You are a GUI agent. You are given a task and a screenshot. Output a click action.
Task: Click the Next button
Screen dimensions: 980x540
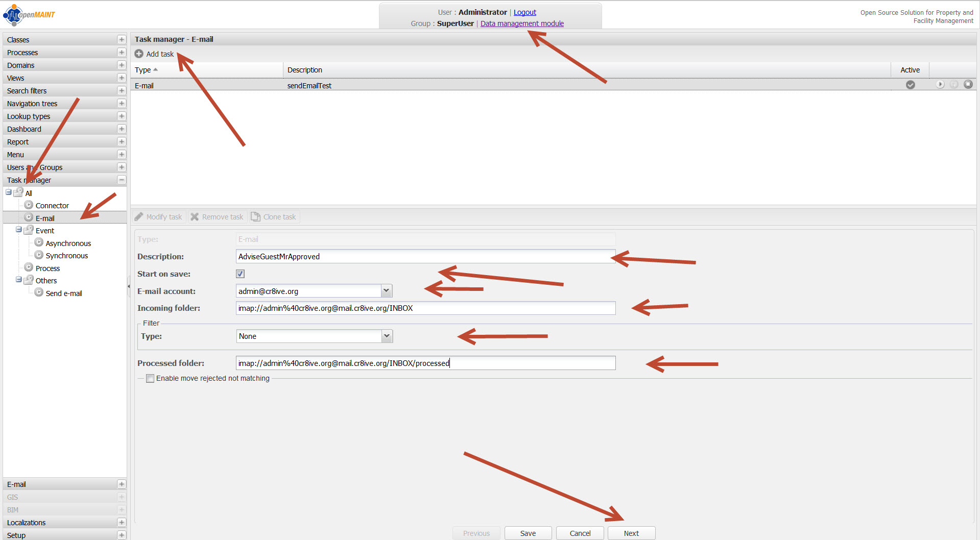(631, 533)
